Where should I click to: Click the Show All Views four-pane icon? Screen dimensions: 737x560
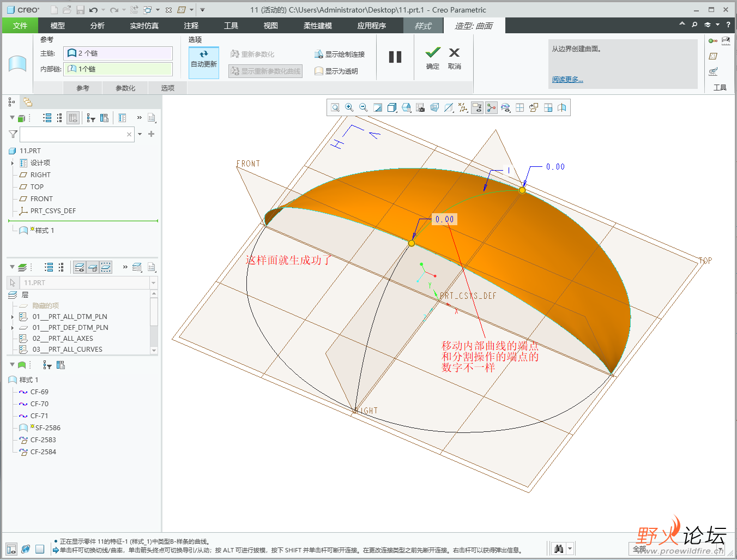click(x=519, y=108)
